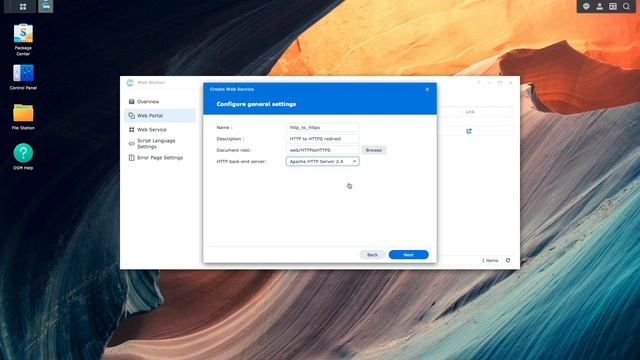Click Browse button for document root

point(373,150)
